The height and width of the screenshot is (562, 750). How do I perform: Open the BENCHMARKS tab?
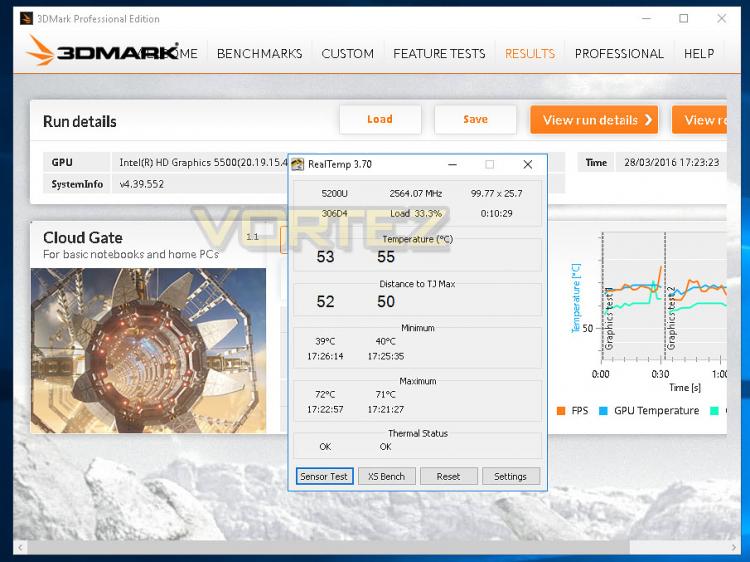260,54
